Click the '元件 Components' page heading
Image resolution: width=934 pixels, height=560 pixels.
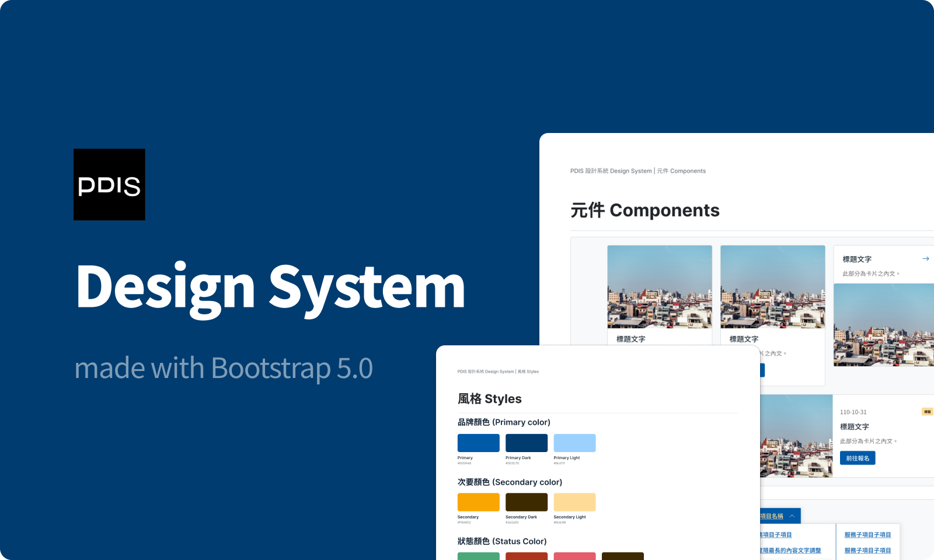645,210
